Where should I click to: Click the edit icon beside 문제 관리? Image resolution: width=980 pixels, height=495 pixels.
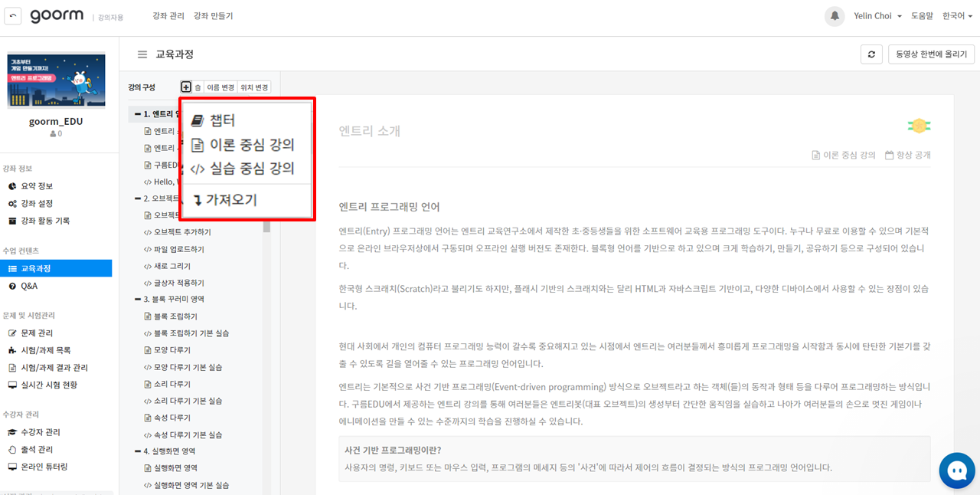click(x=12, y=333)
